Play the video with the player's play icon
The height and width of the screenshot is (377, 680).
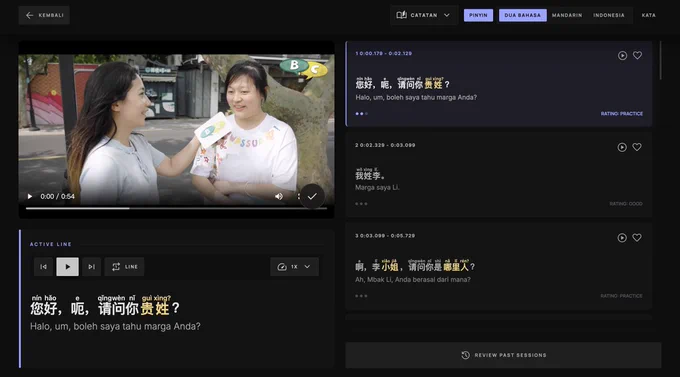(30, 197)
